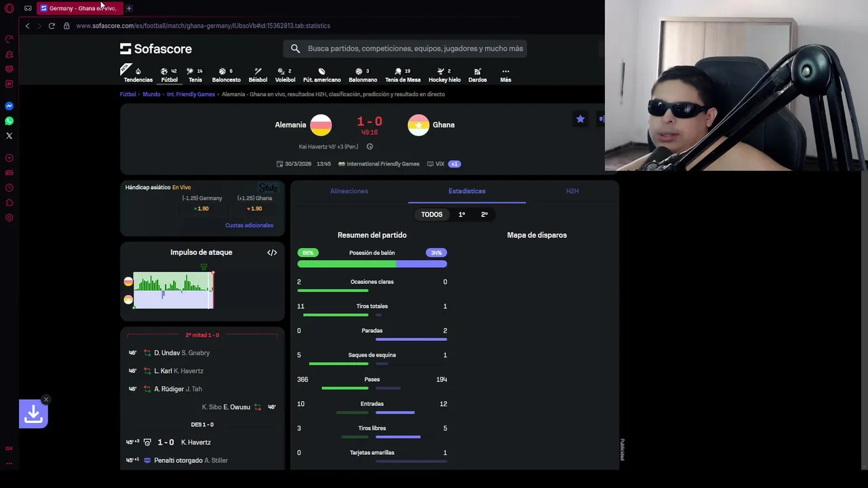This screenshot has height=488, width=868.
Task: Switch to the Alineaciones tab
Action: click(x=349, y=191)
